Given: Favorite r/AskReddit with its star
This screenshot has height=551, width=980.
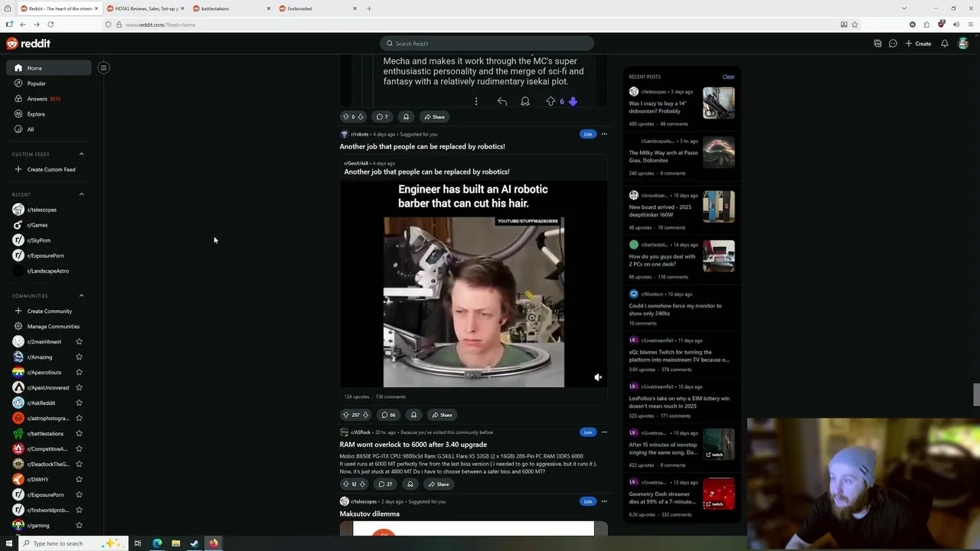Looking at the screenshot, I should point(79,403).
